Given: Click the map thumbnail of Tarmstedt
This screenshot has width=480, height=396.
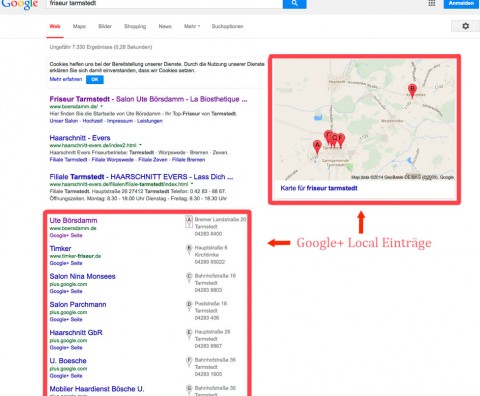Looking at the screenshot, I should (365, 120).
